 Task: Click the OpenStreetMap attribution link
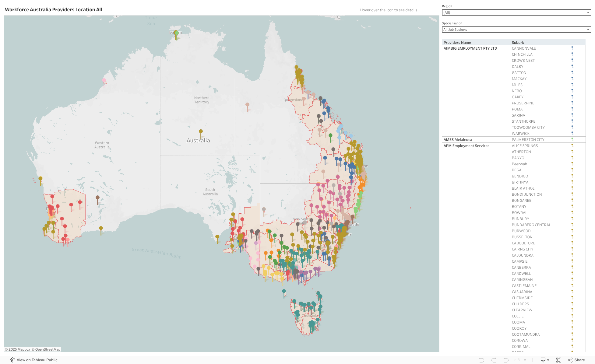[48, 349]
